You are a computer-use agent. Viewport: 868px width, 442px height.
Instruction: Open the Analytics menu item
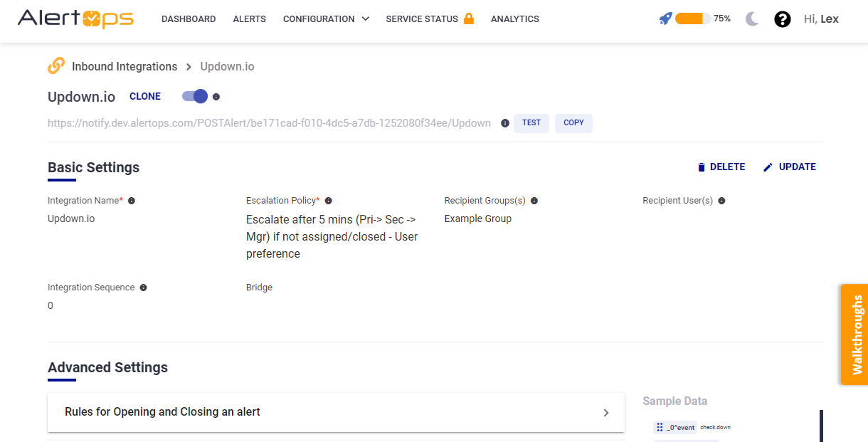point(514,19)
